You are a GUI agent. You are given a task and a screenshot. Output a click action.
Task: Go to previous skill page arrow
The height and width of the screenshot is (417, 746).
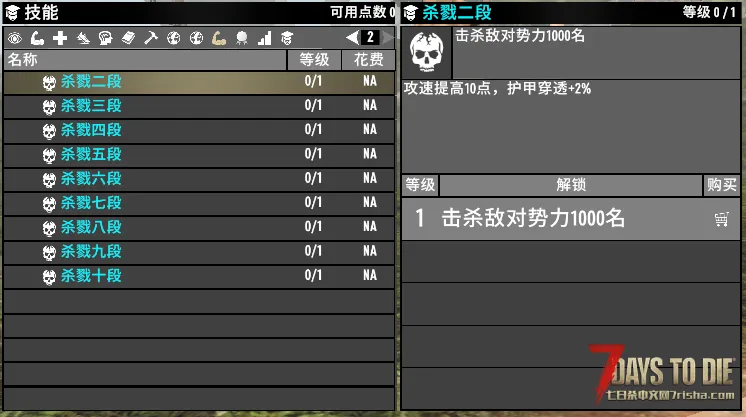pos(353,37)
